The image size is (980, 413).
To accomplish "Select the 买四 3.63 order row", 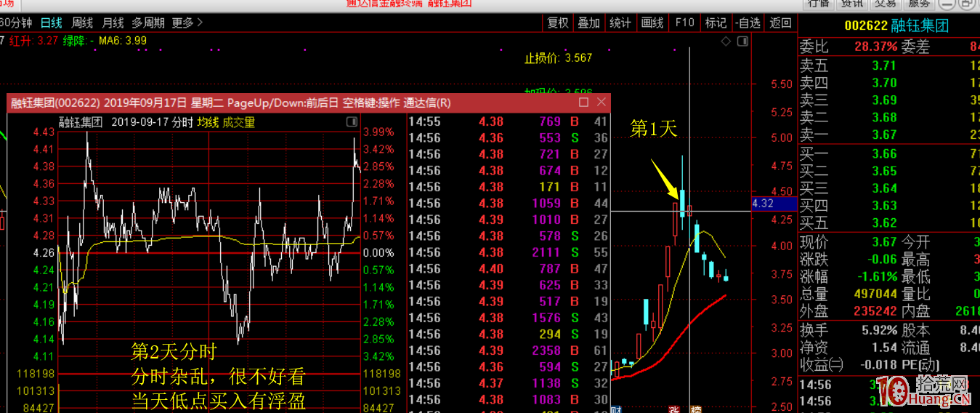I will pos(889,206).
